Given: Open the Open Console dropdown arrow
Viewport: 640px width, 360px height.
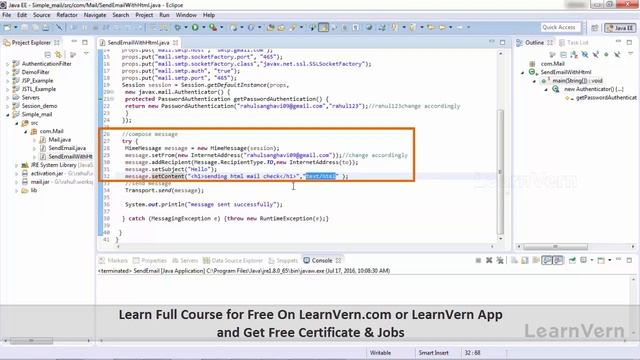Looking at the screenshot, I should point(610,260).
